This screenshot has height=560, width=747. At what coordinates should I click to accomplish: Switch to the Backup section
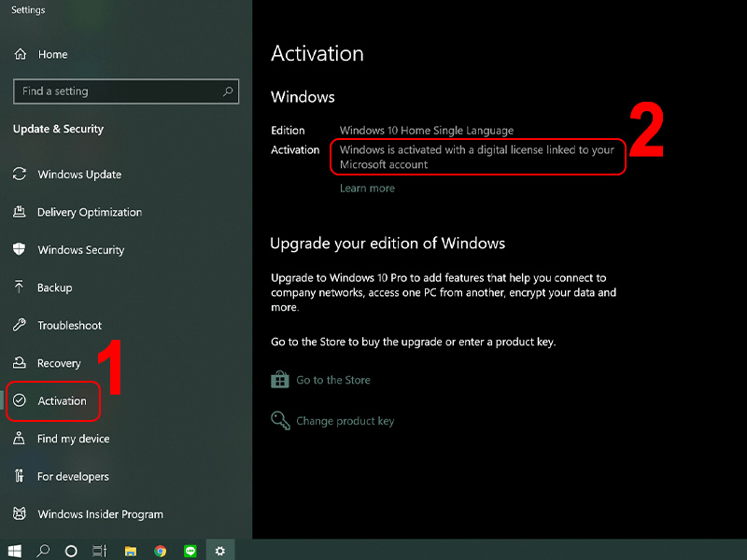pyautogui.click(x=55, y=287)
